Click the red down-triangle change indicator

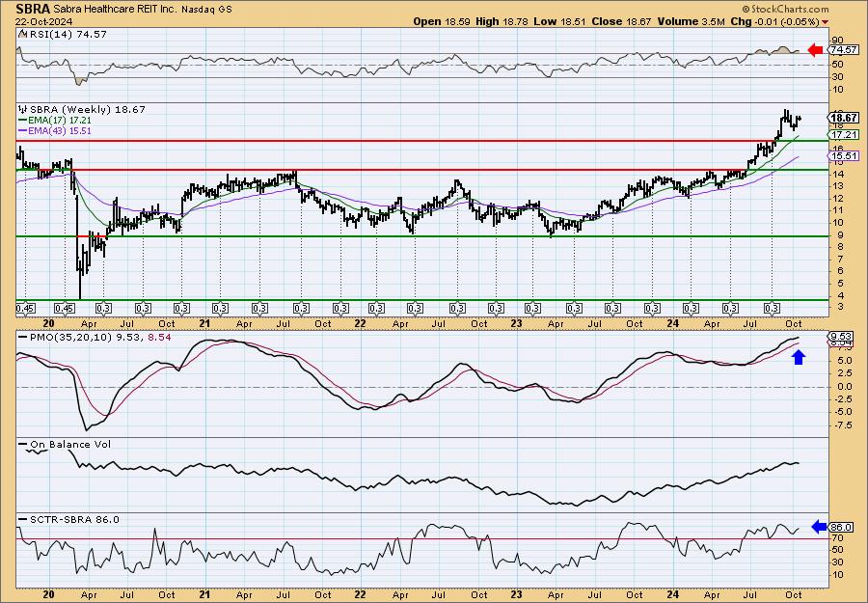point(826,22)
